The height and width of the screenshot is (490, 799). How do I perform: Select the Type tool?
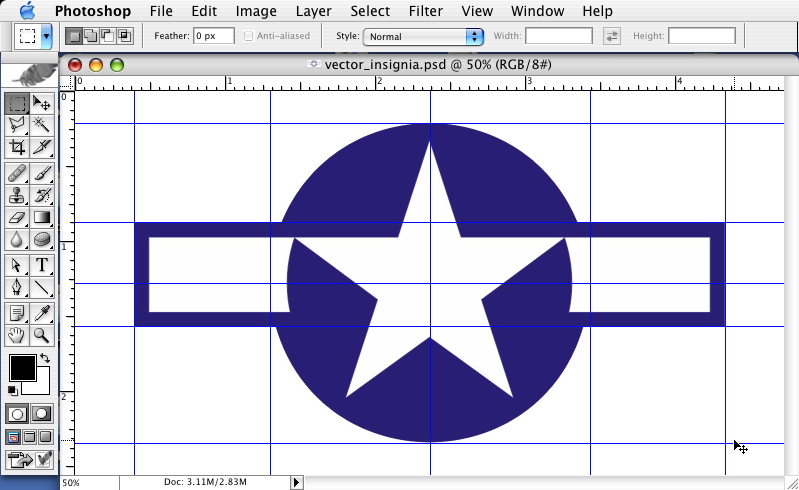(42, 265)
